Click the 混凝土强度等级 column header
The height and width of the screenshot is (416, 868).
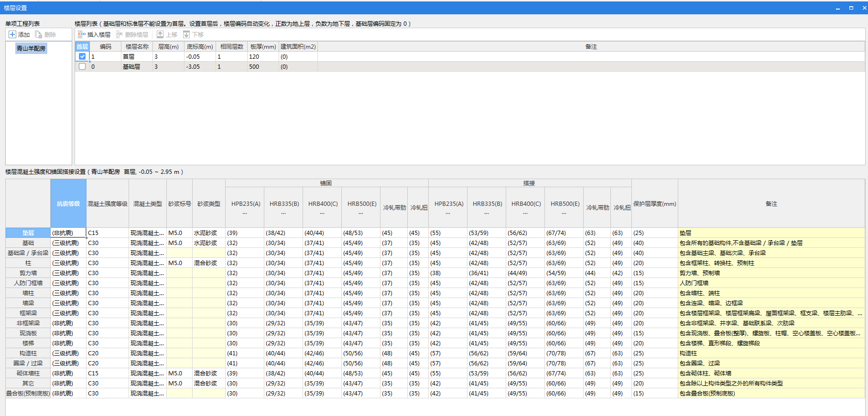tap(108, 203)
